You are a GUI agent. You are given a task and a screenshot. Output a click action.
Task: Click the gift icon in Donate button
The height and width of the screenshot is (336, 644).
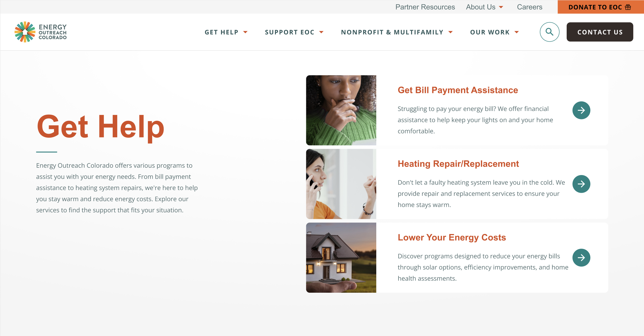[x=628, y=7]
